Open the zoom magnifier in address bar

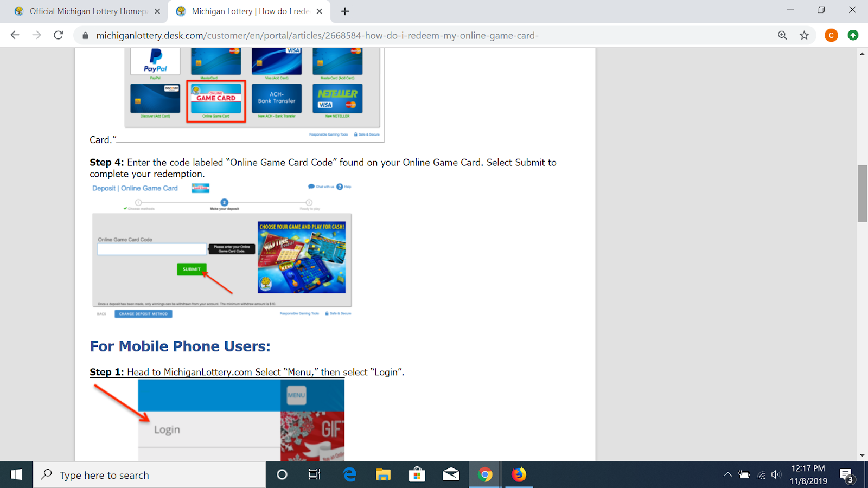782,35
